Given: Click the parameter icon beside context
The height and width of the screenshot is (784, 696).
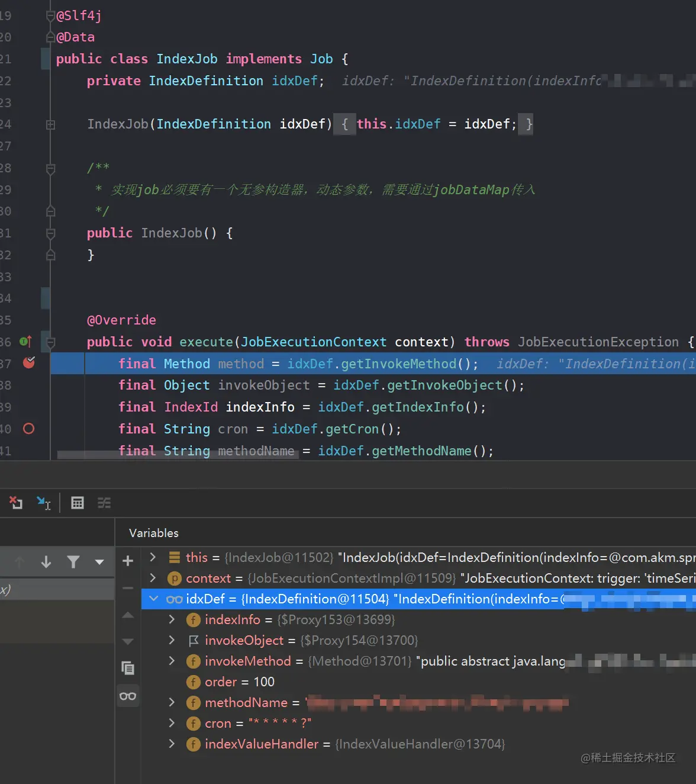Looking at the screenshot, I should tap(175, 579).
